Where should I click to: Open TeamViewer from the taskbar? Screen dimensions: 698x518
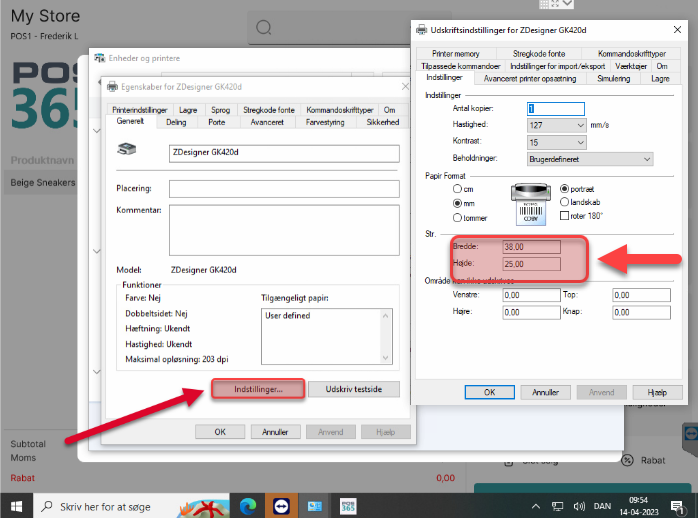281,506
